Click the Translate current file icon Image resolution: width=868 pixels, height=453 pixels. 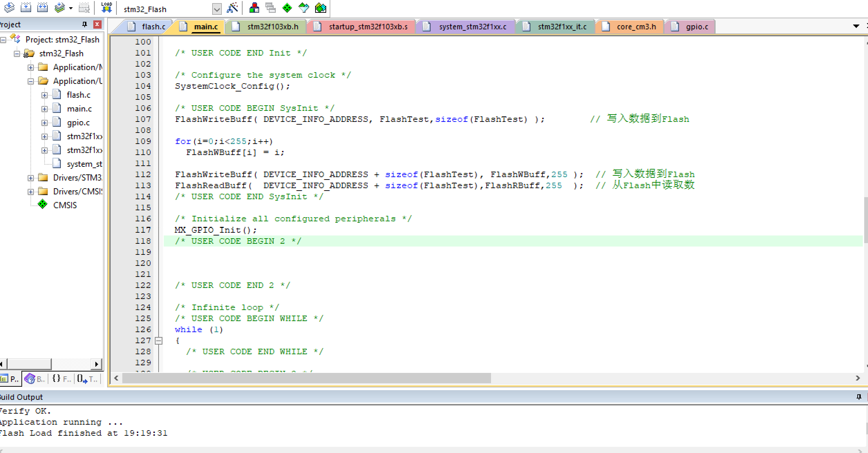coord(9,8)
